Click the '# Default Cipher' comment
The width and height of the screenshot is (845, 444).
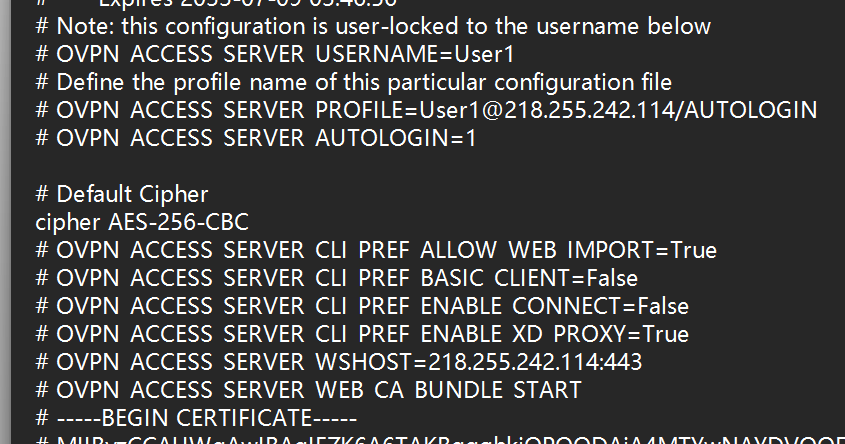pyautogui.click(x=122, y=195)
